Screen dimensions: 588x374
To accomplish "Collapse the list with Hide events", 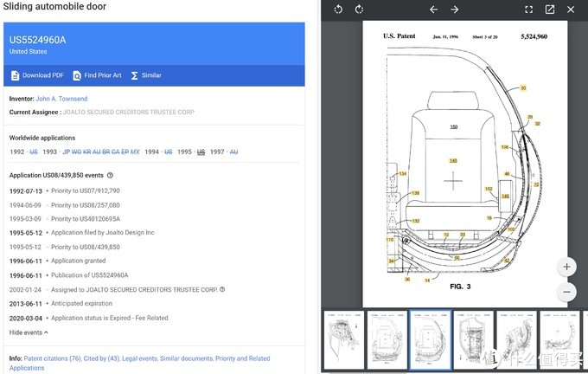I will 29,332.
